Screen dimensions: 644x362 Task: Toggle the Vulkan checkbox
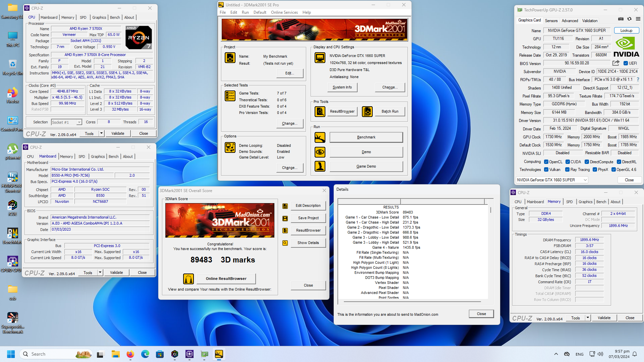[546, 170]
